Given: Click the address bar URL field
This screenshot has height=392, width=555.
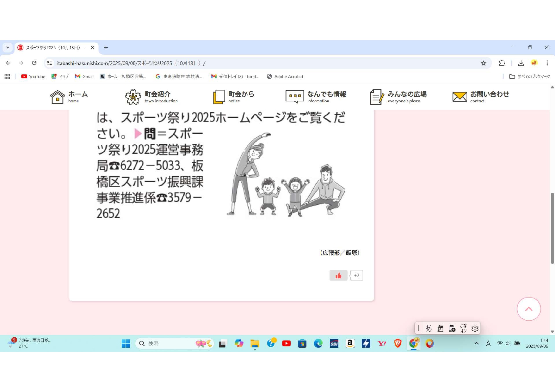Looking at the screenshot, I should pos(253,63).
